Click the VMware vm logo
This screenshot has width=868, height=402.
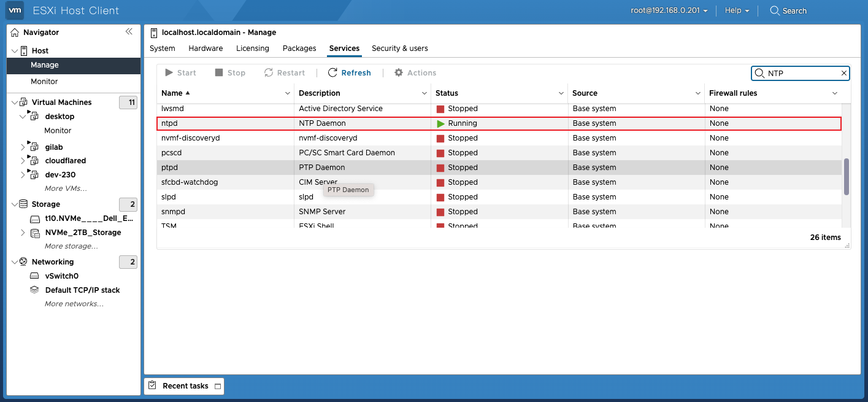point(15,10)
